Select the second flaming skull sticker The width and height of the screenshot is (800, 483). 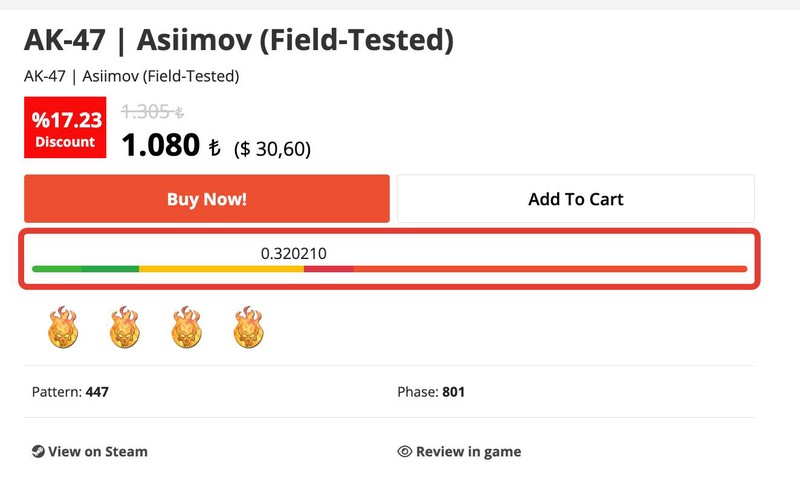coord(124,327)
